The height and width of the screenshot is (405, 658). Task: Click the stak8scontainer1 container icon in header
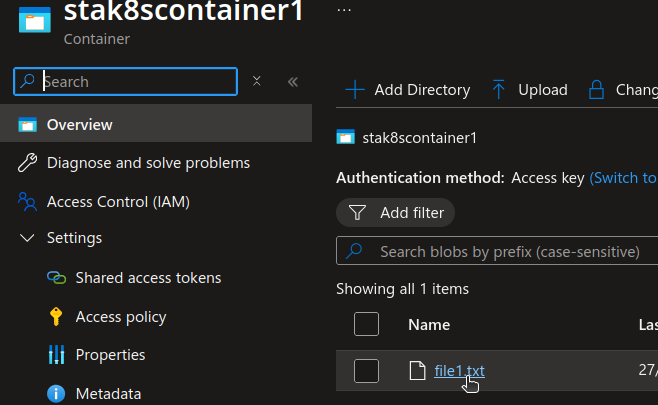point(35,20)
